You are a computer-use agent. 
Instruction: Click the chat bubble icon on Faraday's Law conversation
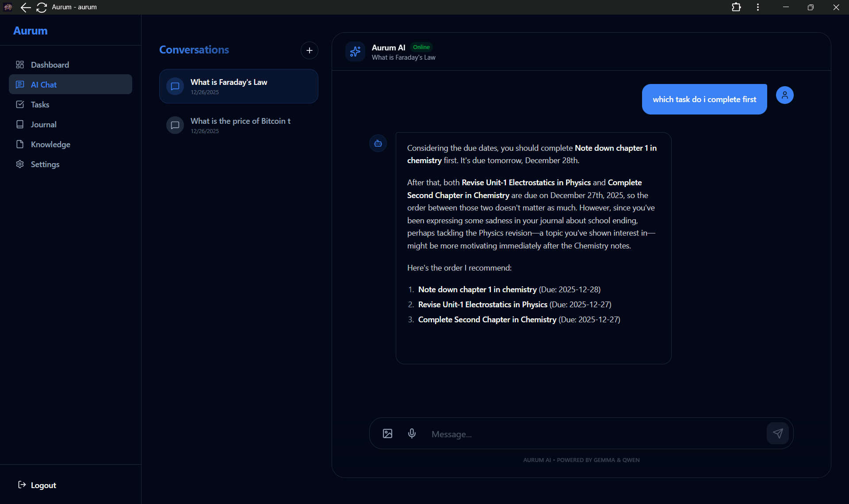(175, 86)
